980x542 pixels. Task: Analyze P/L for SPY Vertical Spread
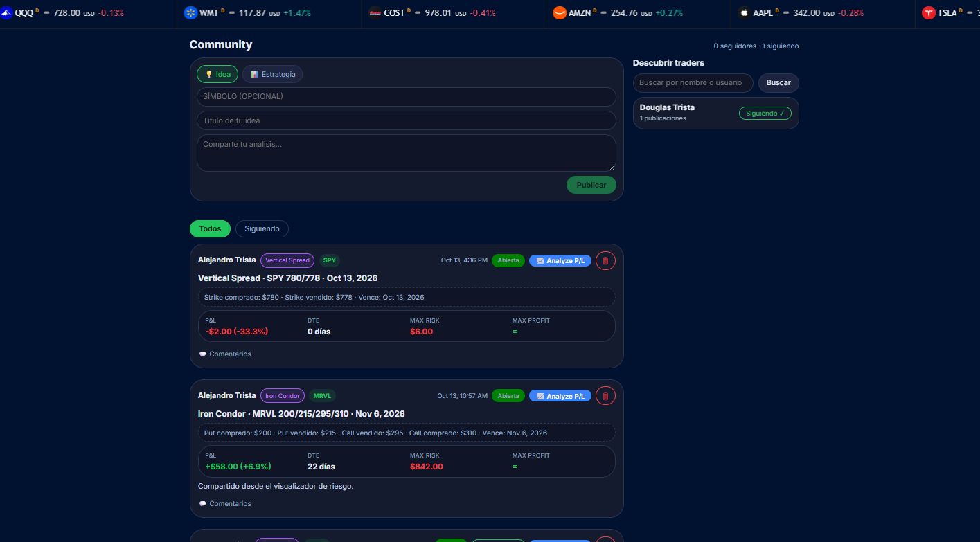click(x=560, y=260)
